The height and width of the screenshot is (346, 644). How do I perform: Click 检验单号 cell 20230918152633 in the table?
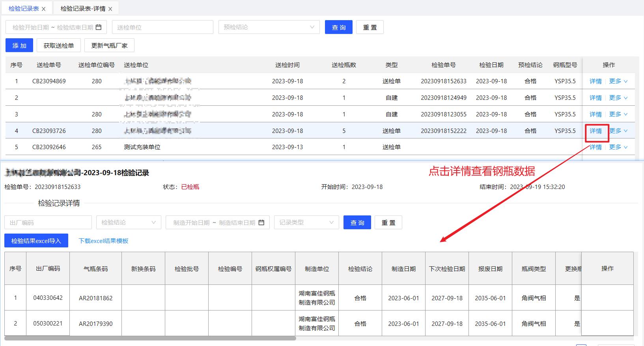[x=444, y=81]
